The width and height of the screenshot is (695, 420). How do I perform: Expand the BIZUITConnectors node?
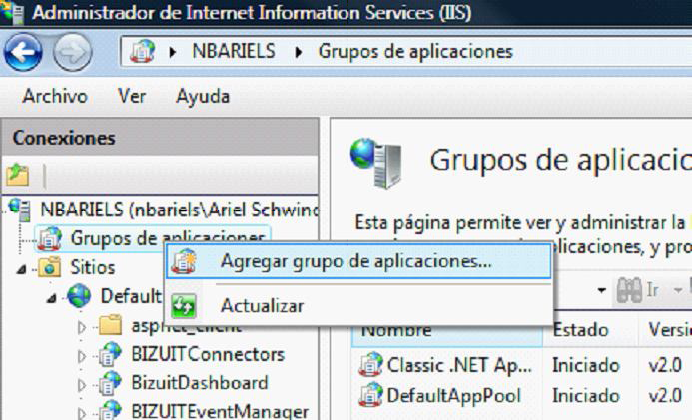tap(81, 356)
